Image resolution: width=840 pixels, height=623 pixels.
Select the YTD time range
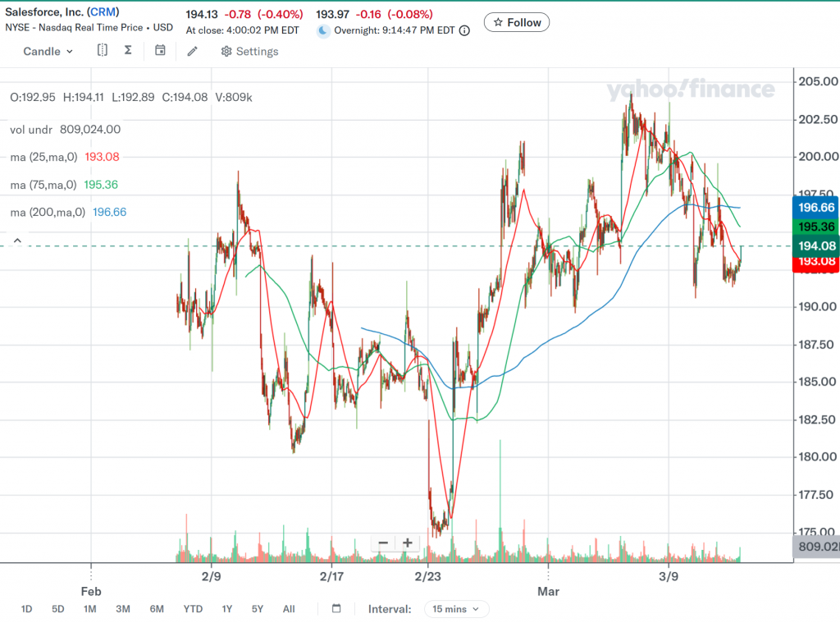[193, 609]
